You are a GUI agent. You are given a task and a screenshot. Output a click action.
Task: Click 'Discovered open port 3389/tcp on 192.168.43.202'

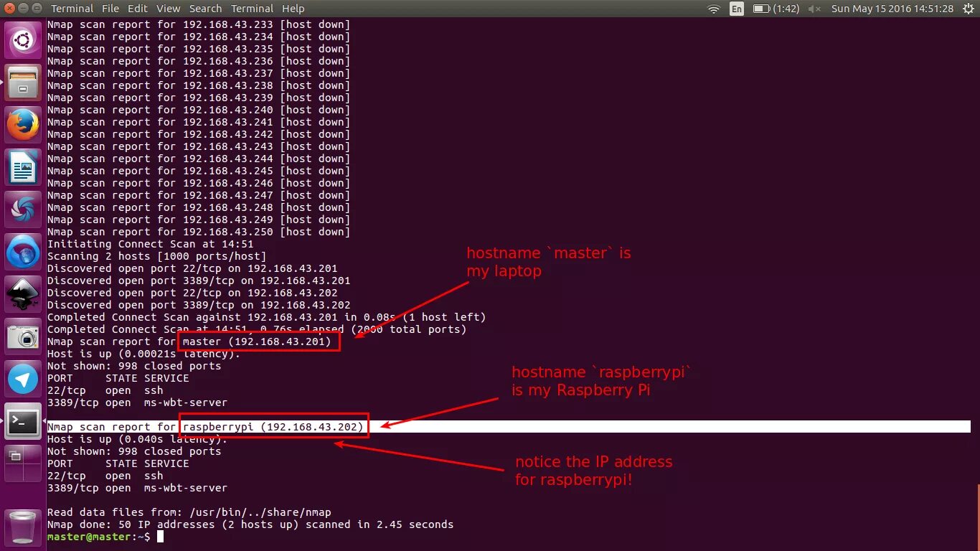(x=199, y=305)
